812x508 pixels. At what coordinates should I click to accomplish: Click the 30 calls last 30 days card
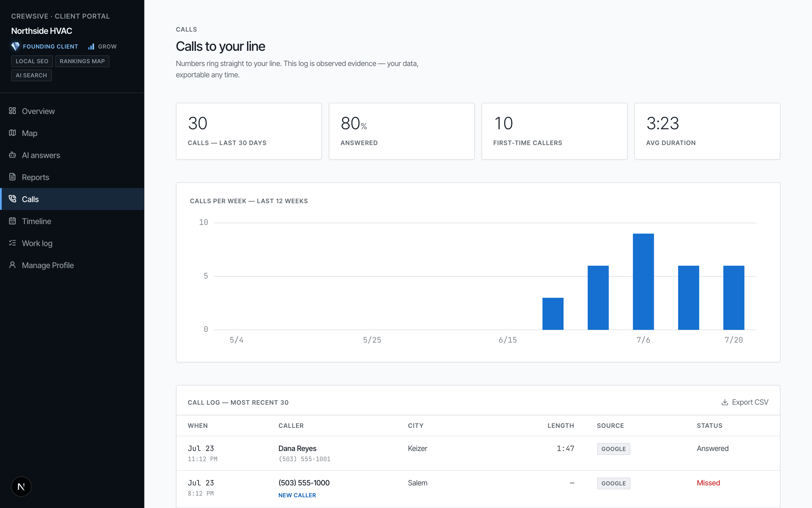[x=249, y=131]
